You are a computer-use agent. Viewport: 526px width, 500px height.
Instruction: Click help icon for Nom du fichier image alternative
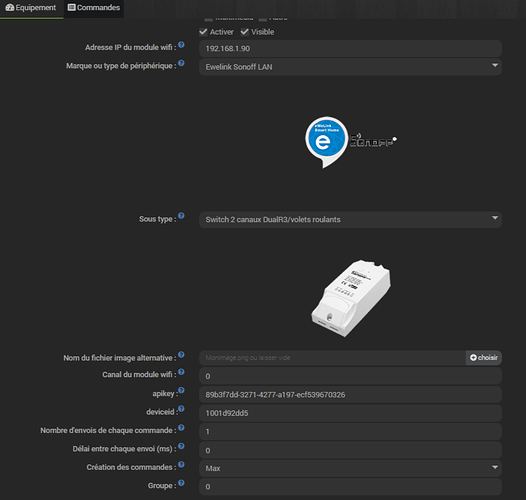181,355
